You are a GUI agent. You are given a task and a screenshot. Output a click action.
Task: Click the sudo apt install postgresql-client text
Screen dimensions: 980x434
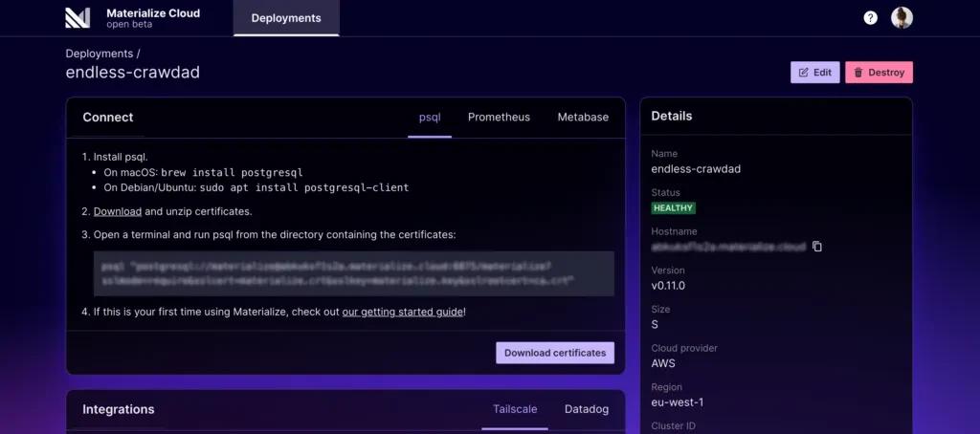point(303,187)
